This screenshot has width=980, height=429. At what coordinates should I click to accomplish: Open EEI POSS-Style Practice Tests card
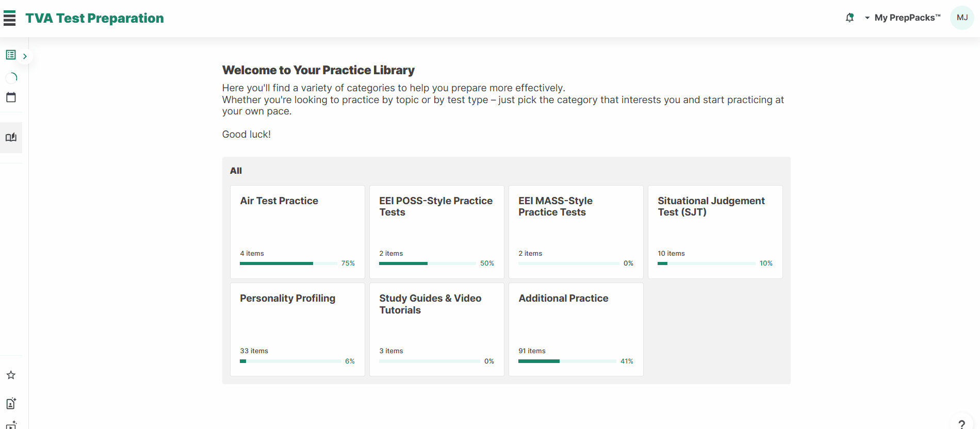click(x=437, y=232)
